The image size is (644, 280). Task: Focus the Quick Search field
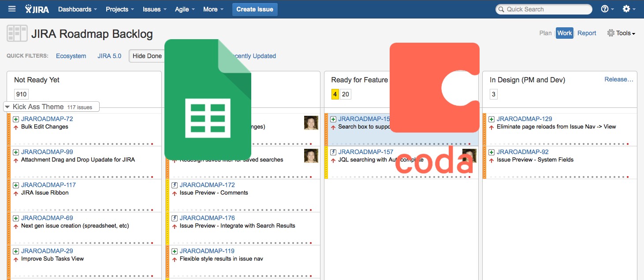point(544,9)
